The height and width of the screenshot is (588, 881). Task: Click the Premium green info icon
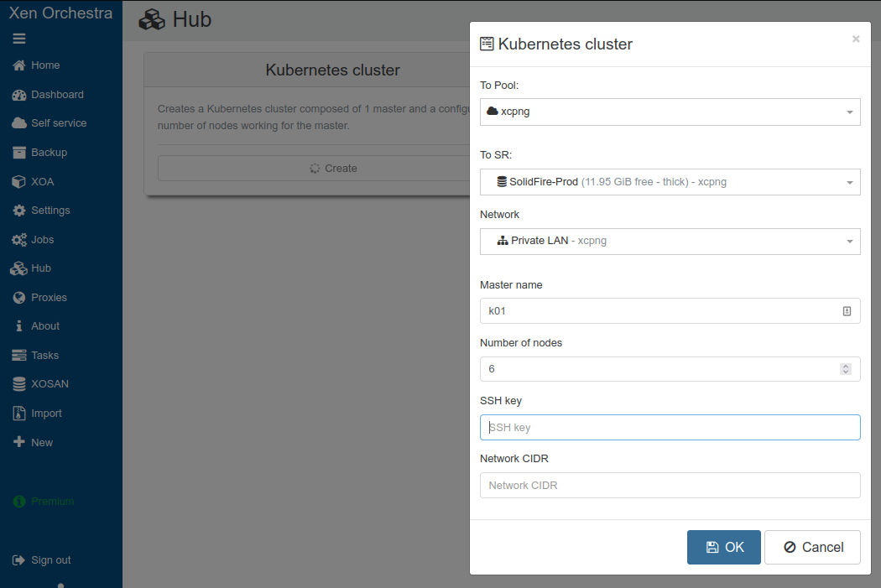coord(19,502)
